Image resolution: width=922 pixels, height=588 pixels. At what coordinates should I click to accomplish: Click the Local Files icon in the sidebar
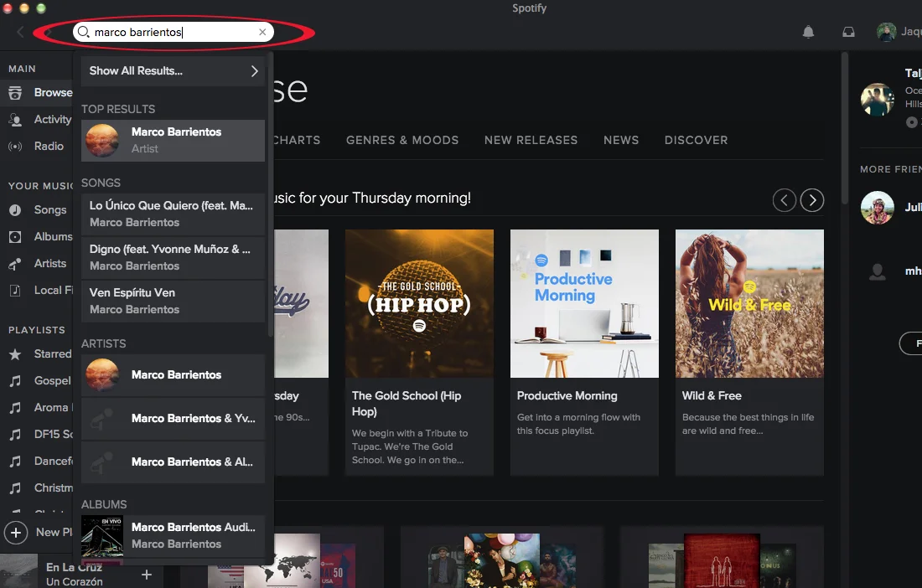point(15,290)
